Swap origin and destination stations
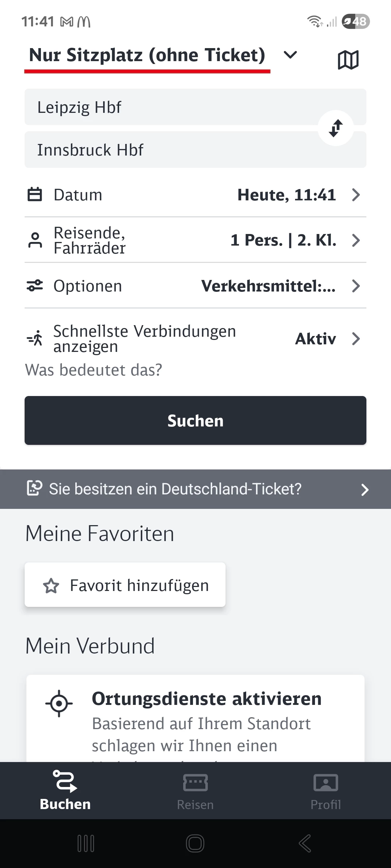This screenshot has width=391, height=868. (x=336, y=128)
